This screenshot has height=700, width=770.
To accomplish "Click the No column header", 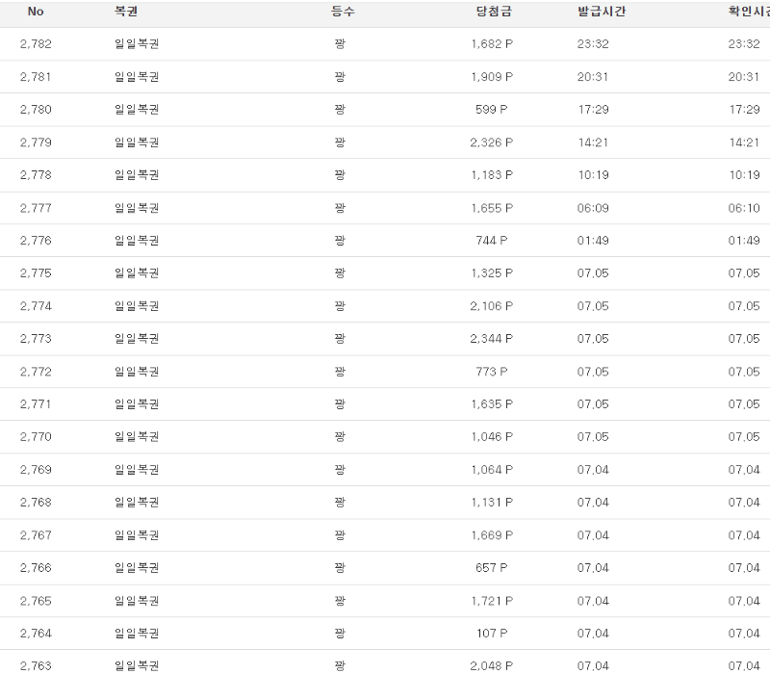I will click(x=36, y=12).
